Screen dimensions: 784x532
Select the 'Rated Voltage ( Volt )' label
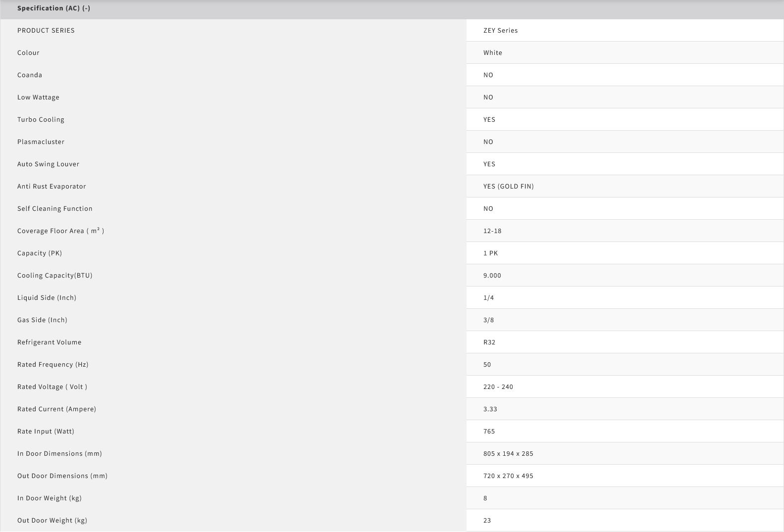[x=52, y=387]
